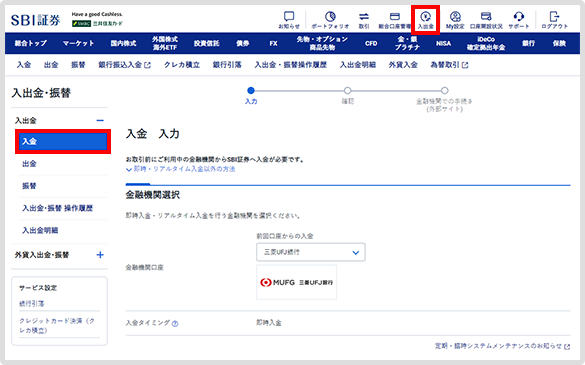Open 先物・オプション 商品先物 menu
Image resolution: width=585 pixels, height=365 pixels.
coord(322,43)
